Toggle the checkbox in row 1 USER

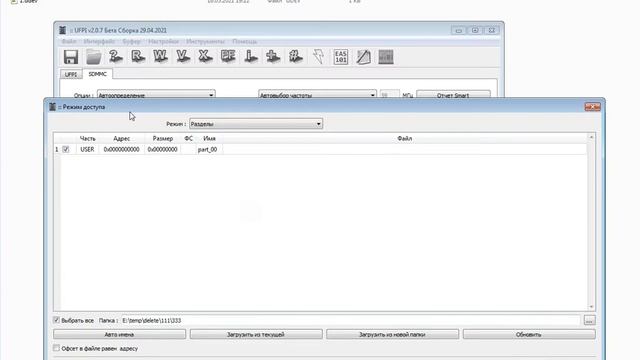pos(66,149)
